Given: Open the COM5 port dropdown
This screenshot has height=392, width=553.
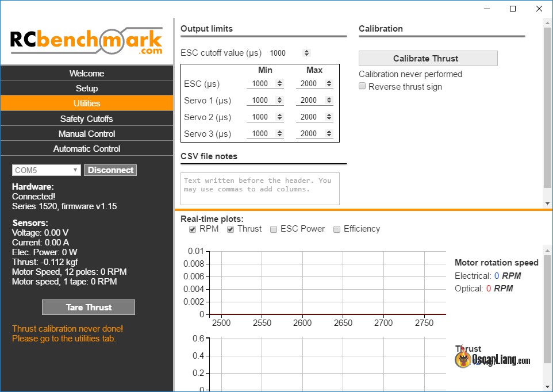Looking at the screenshot, I should click(x=46, y=170).
